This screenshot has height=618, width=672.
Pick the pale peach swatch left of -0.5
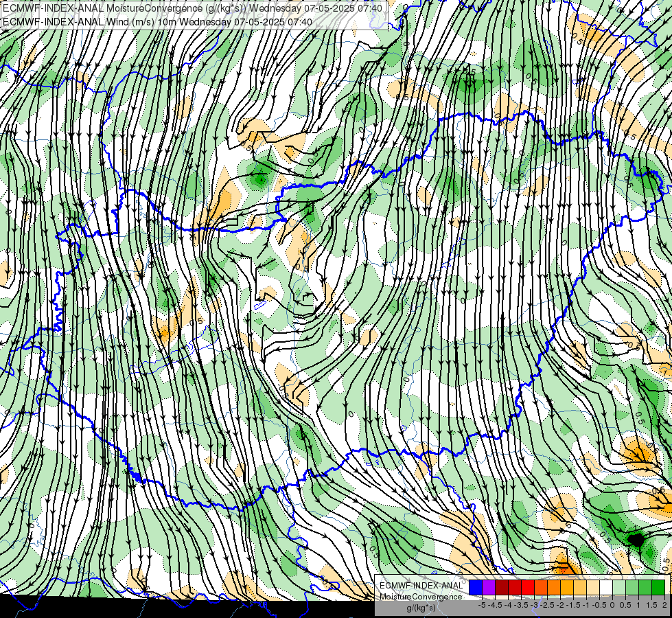point(593,587)
